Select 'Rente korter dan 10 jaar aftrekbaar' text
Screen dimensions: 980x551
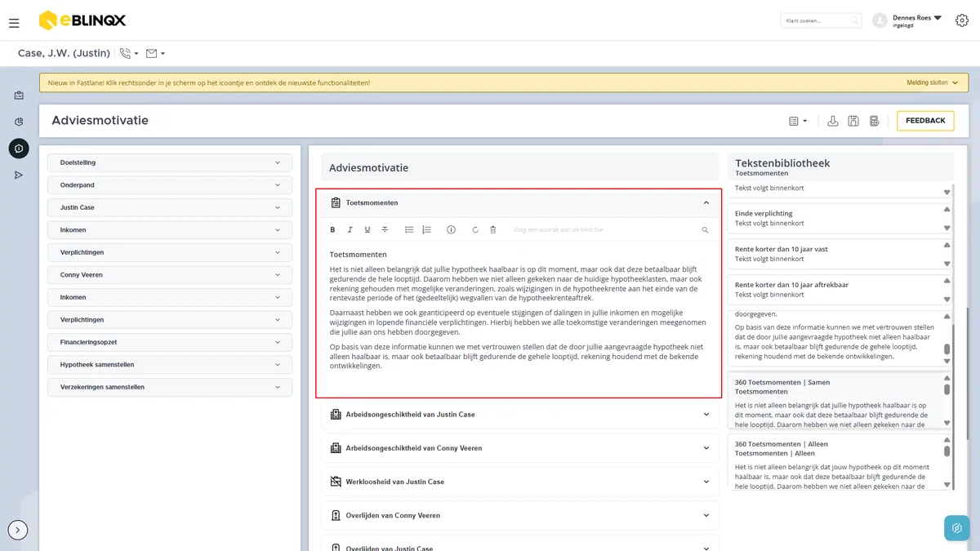[x=840, y=290]
